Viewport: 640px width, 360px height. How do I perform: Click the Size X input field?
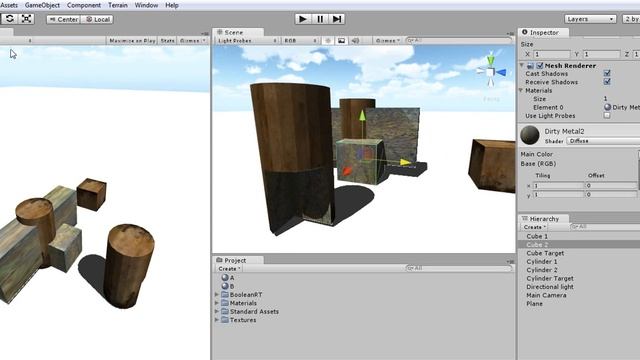click(x=552, y=54)
